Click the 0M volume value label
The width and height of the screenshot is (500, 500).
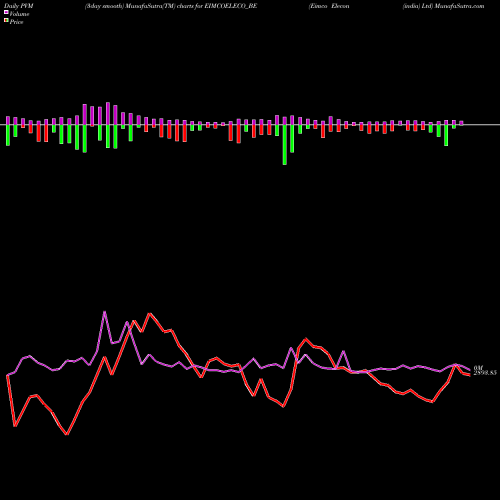(478, 368)
